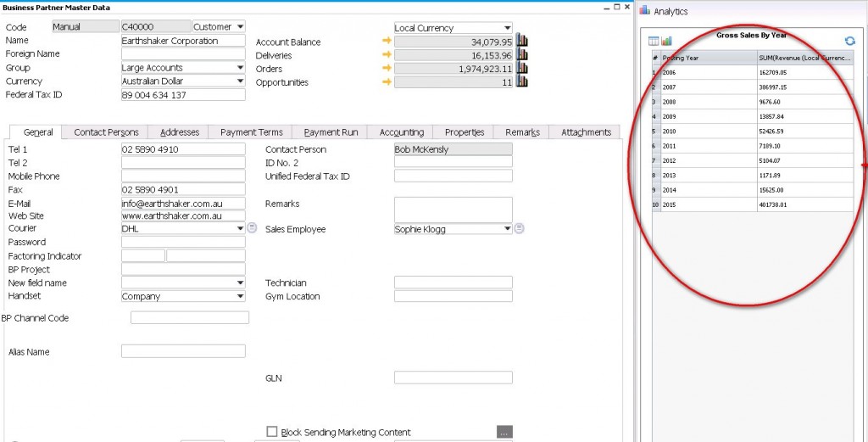Refresh the Gross Sales By Year widget

(x=849, y=41)
